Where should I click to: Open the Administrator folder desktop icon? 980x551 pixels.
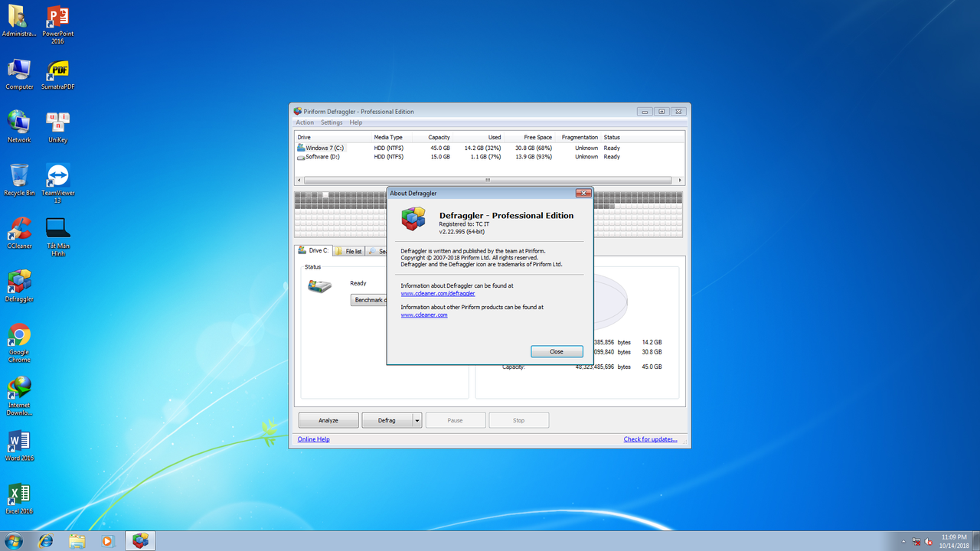point(19,21)
